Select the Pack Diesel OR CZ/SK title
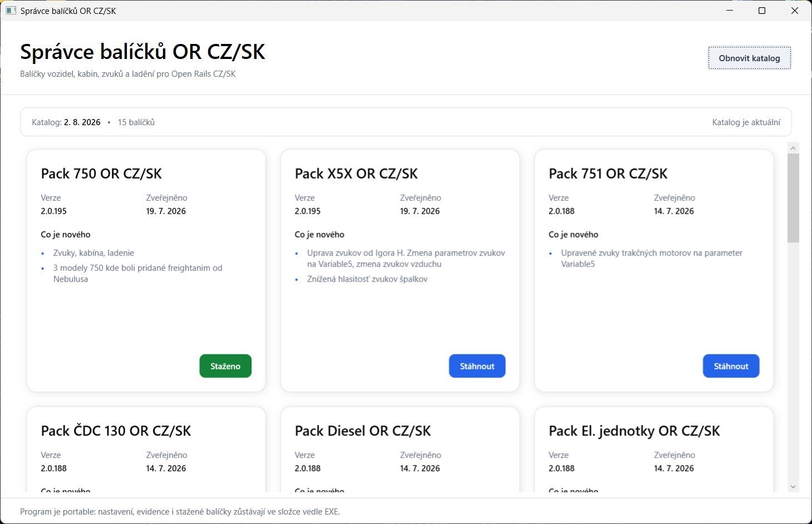 click(x=363, y=431)
